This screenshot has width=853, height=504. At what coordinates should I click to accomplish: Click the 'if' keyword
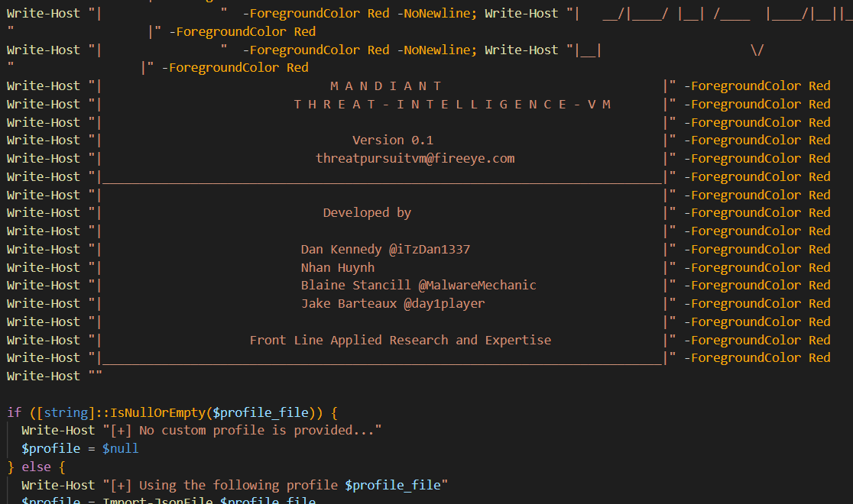pos(15,412)
